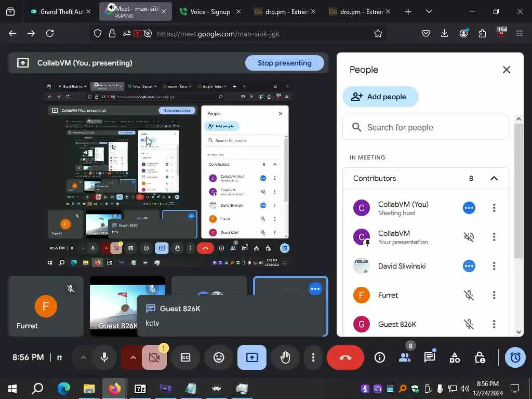
Task: Open more actions for CollabVM (You)
Action: pyautogui.click(x=494, y=208)
